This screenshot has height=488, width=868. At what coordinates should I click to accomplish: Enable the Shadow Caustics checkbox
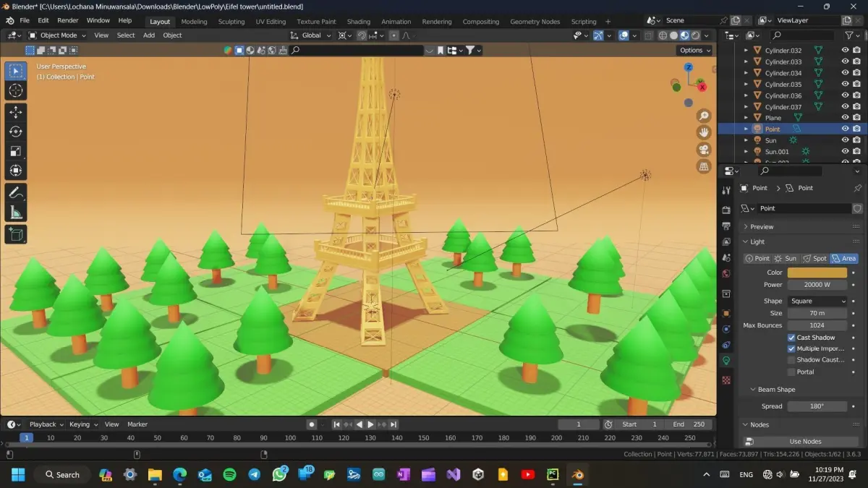[791, 360]
